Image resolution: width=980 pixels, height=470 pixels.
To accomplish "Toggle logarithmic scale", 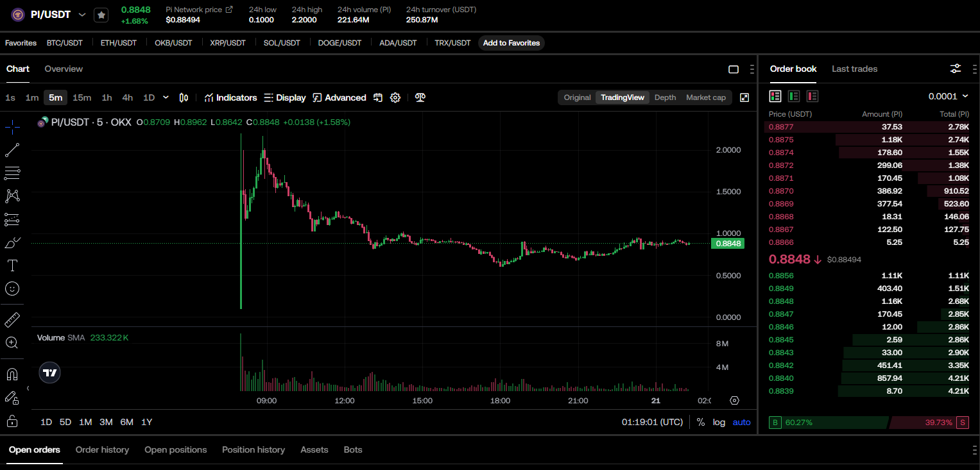I will pos(719,423).
